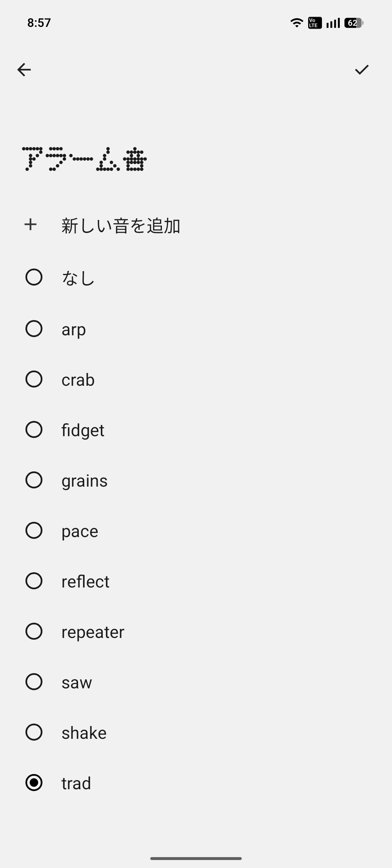Check the Wi-Fi status icon
Image resolution: width=392 pixels, height=868 pixels.
297,23
